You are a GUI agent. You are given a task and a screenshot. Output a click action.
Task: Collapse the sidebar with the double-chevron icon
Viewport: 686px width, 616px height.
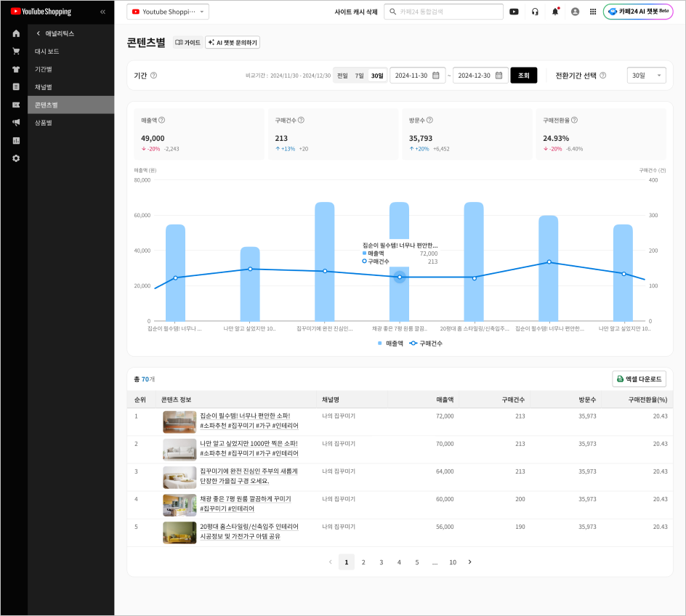pos(102,12)
